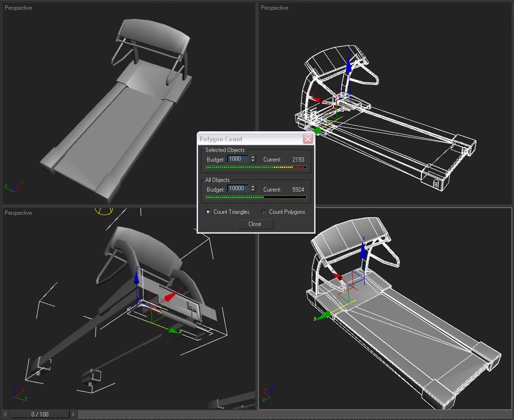Click the Selected Objects polygon usage bar

pos(255,167)
